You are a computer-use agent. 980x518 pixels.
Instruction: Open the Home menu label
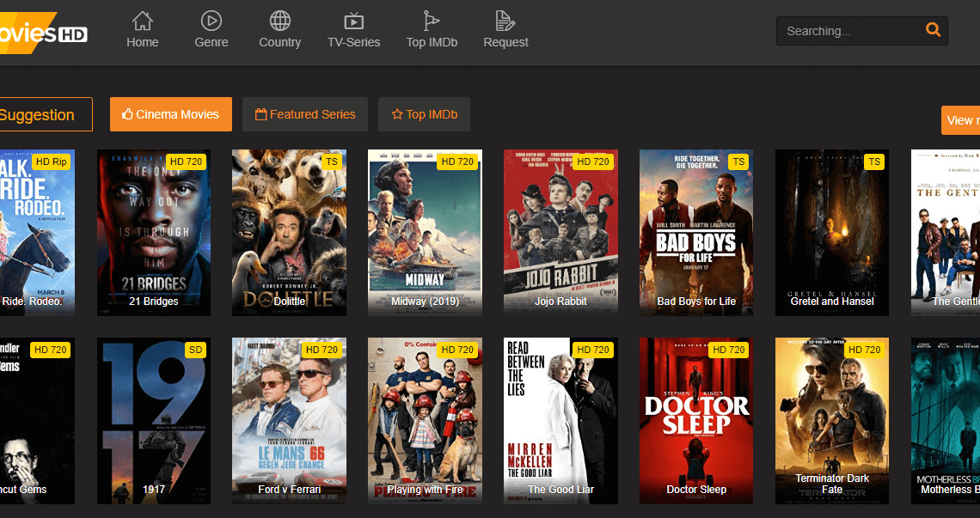pyautogui.click(x=143, y=42)
